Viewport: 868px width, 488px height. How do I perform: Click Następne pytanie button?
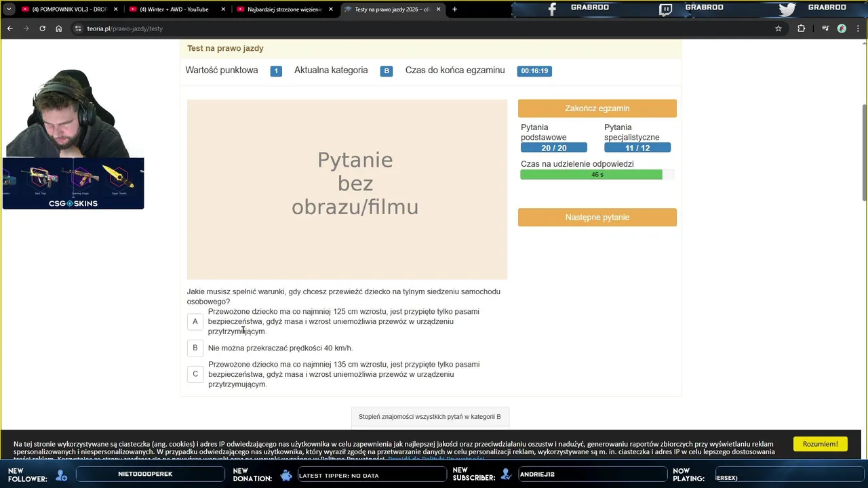point(597,217)
